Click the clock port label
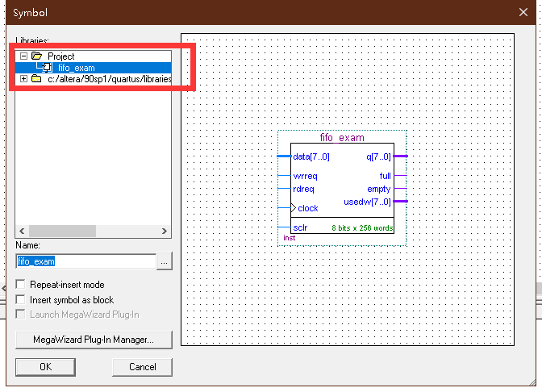 (308, 208)
